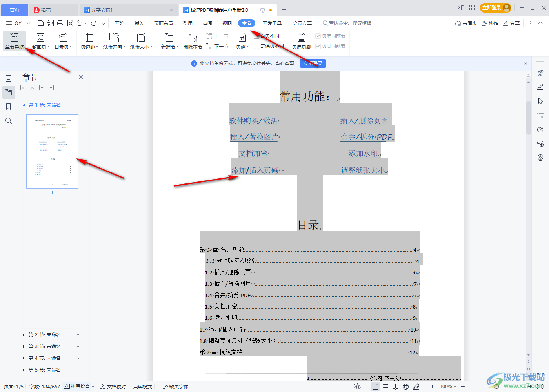549x392 pixels.
Task: Click the undo arrow icon
Action: 80,23
